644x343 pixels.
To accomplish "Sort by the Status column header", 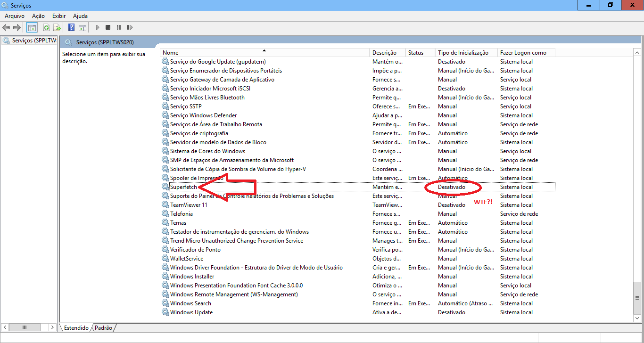I will [x=421, y=53].
